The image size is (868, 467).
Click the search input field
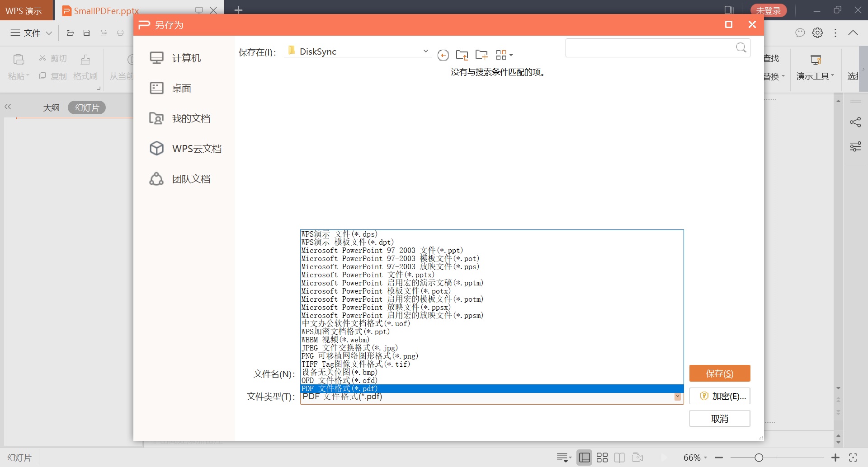pyautogui.click(x=649, y=48)
